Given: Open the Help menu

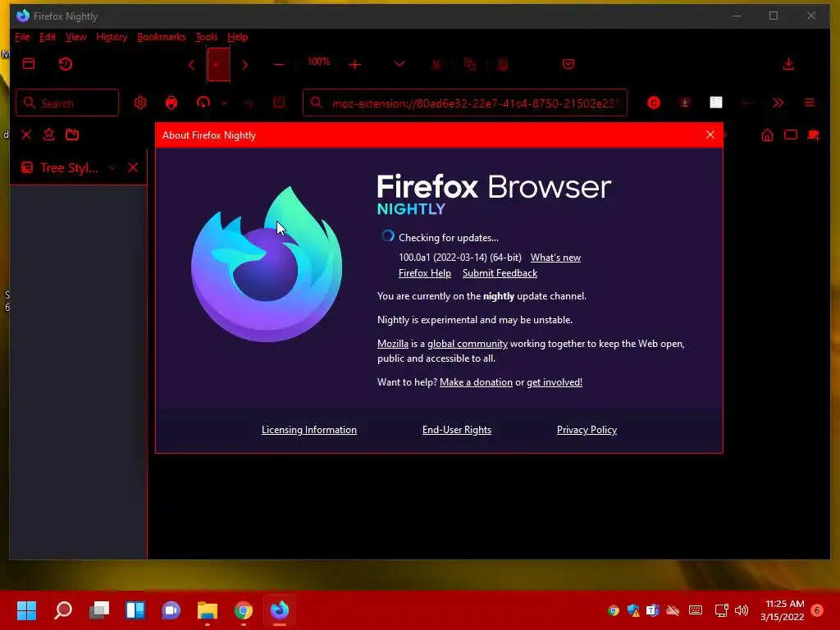Looking at the screenshot, I should 237,37.
